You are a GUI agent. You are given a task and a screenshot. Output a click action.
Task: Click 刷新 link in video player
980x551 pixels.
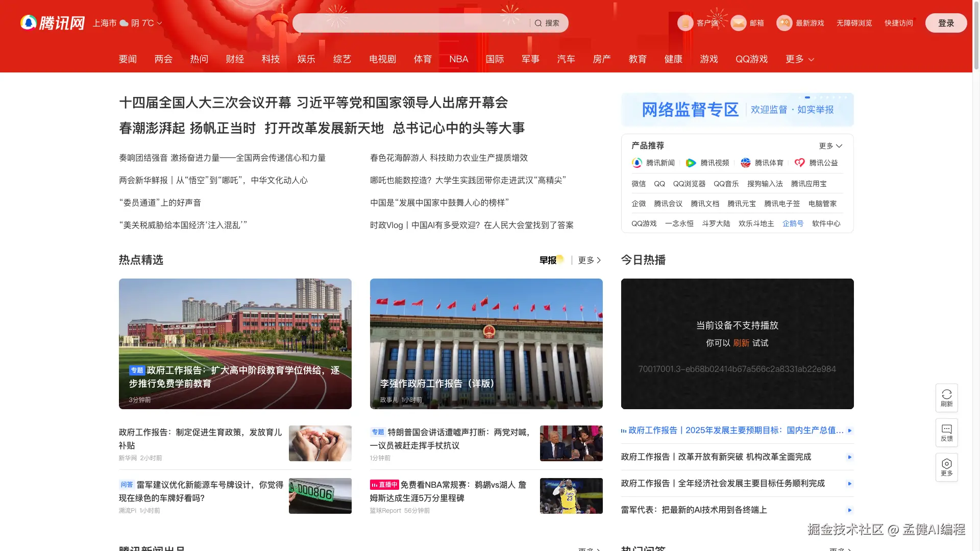point(741,343)
